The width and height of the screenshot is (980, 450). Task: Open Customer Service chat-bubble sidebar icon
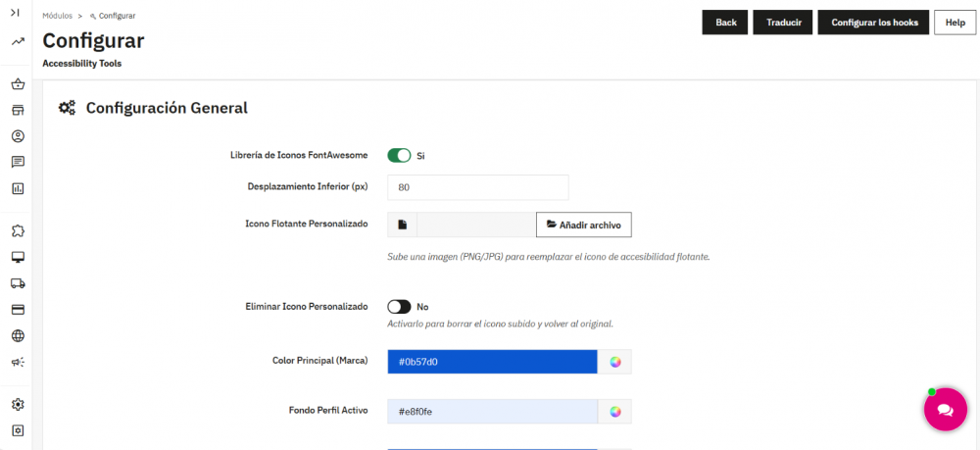coord(17,162)
